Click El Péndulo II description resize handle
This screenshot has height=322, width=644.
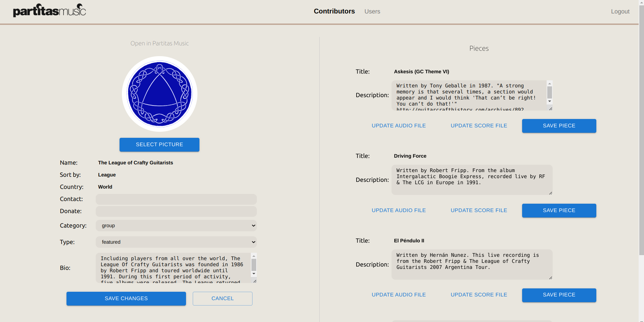click(x=551, y=278)
